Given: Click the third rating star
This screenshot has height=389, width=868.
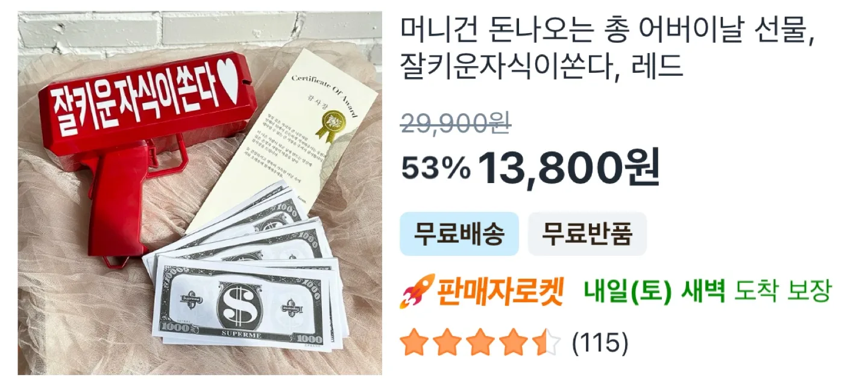Looking at the screenshot, I should click(x=480, y=342).
